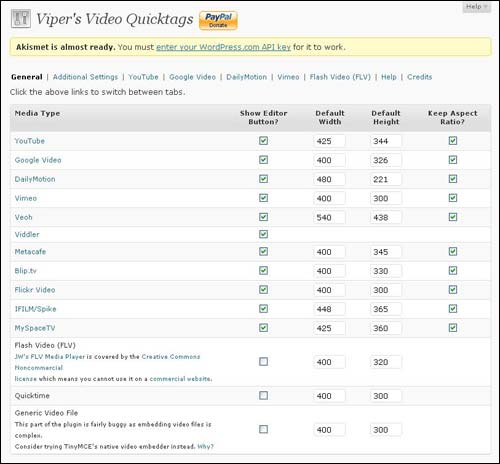
Task: Click the plugin tools icon beside title
Action: point(21,18)
